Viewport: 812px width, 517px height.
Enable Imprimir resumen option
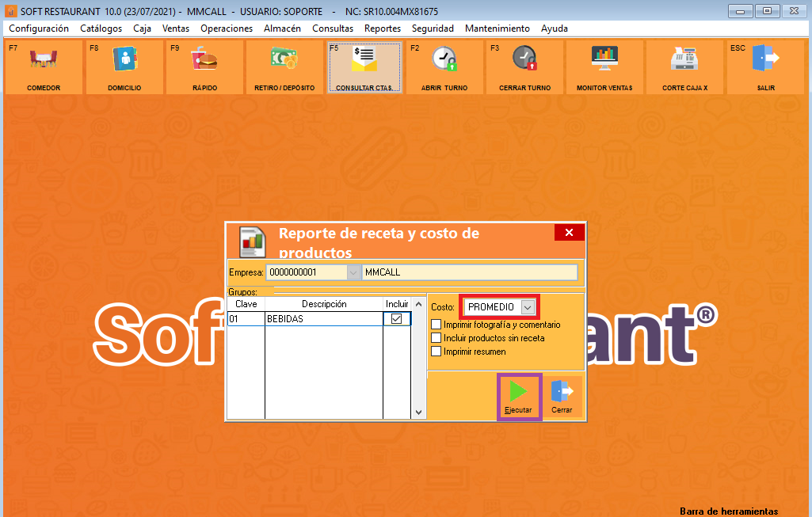(x=436, y=352)
